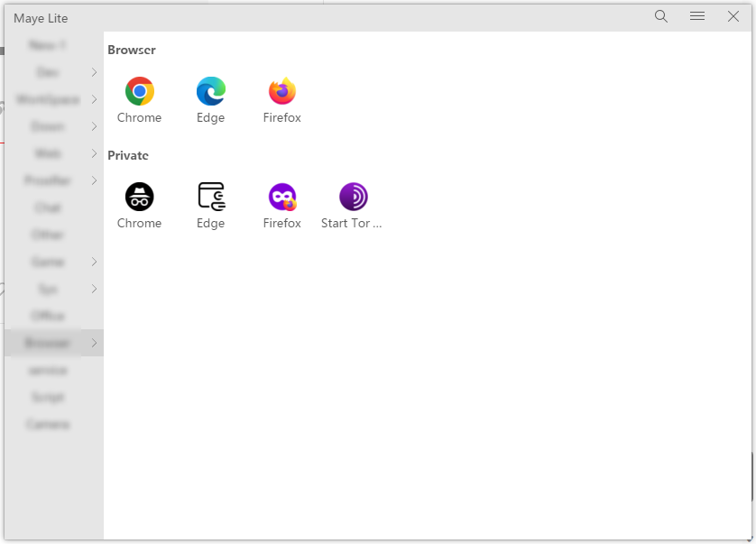Image resolution: width=756 pixels, height=544 pixels.
Task: Open the Script tab in the sidebar
Action: click(47, 397)
